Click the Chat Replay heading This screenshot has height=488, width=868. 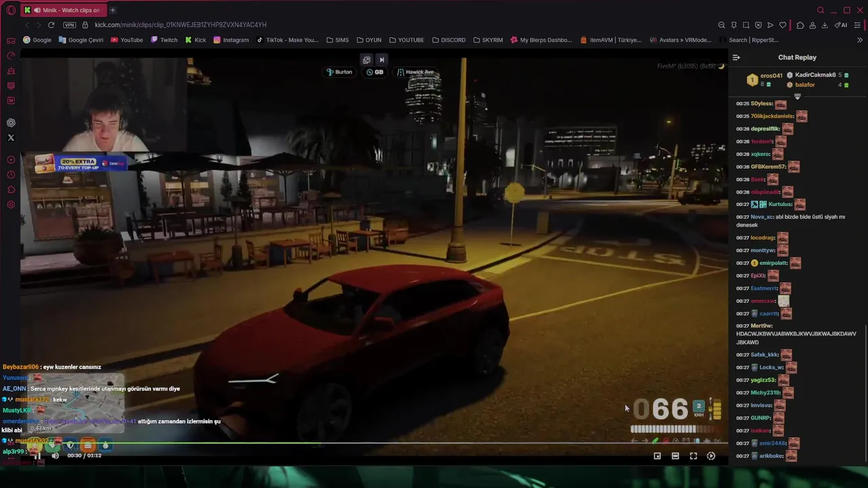(797, 58)
